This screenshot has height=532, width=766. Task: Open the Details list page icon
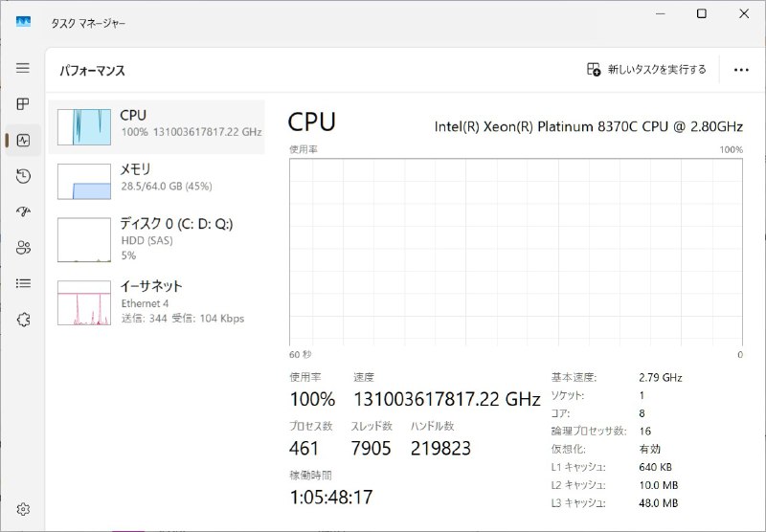click(x=23, y=283)
